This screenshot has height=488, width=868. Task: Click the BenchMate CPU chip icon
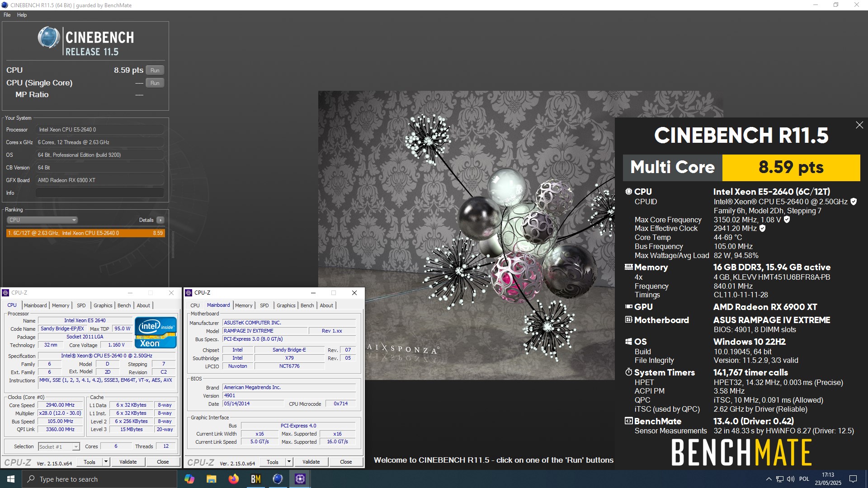[x=628, y=192]
